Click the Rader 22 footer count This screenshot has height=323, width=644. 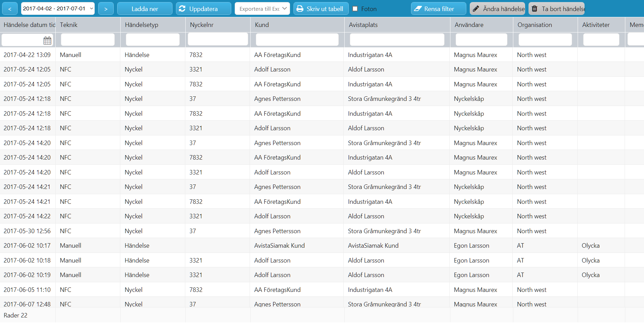tap(16, 315)
